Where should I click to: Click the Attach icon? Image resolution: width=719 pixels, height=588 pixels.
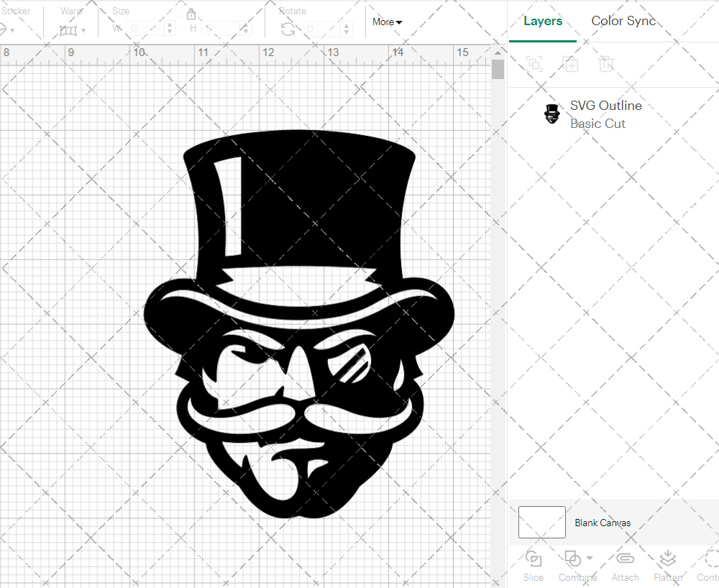[625, 566]
